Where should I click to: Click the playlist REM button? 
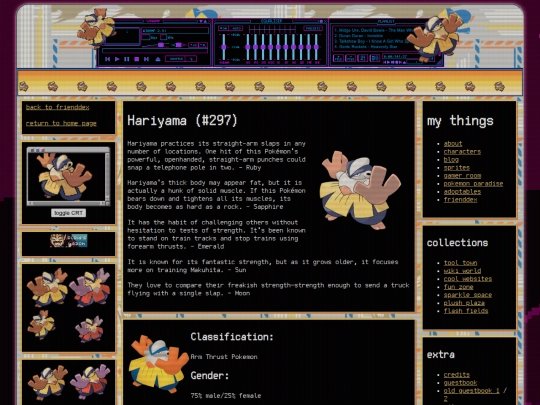coord(350,58)
